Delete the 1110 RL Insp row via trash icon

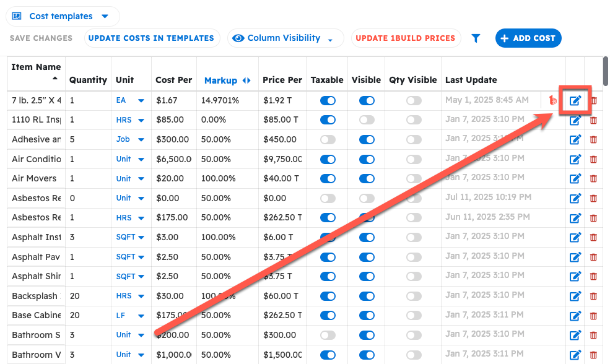pos(593,120)
